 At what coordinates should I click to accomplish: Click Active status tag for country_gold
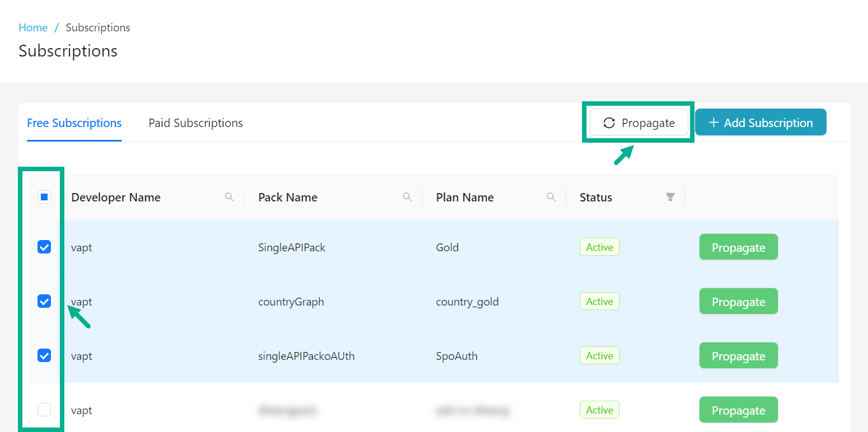point(599,302)
